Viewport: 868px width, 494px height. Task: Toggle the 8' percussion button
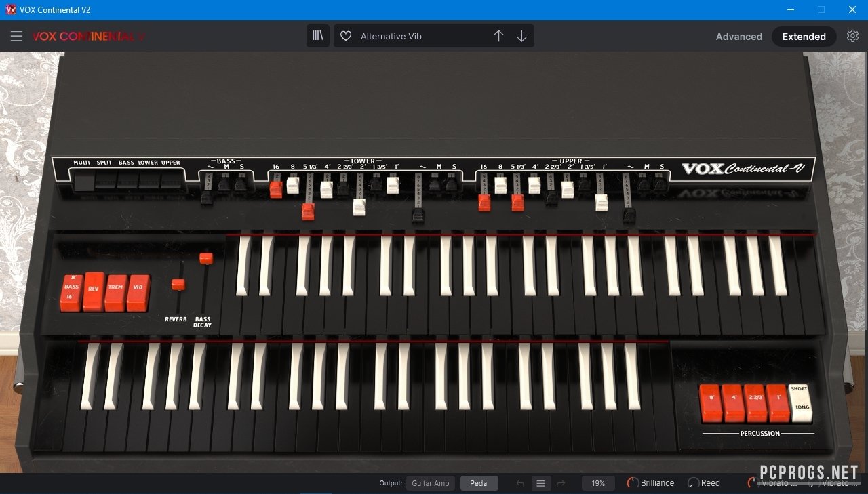click(x=711, y=403)
